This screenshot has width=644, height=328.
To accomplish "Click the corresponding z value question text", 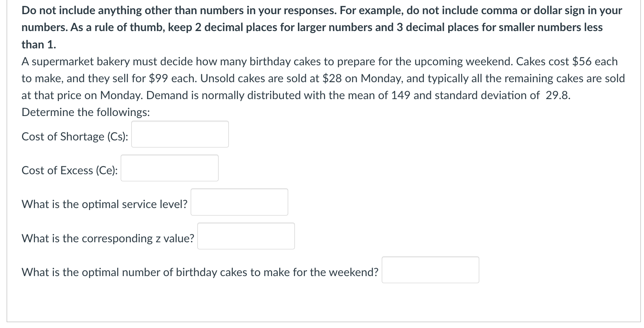I will click(107, 238).
